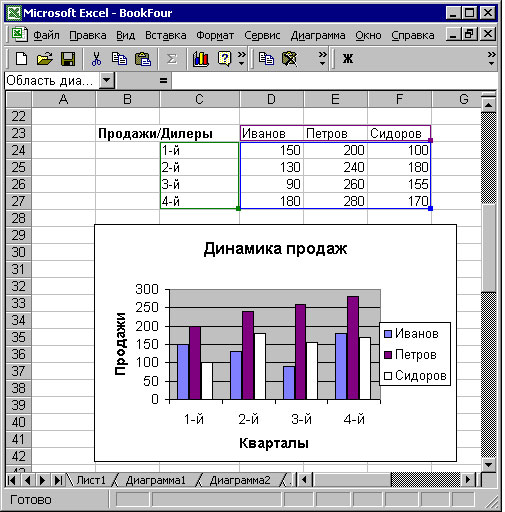Save the workbook with the floppy icon
Screen dimensions: 505x512
(x=68, y=59)
